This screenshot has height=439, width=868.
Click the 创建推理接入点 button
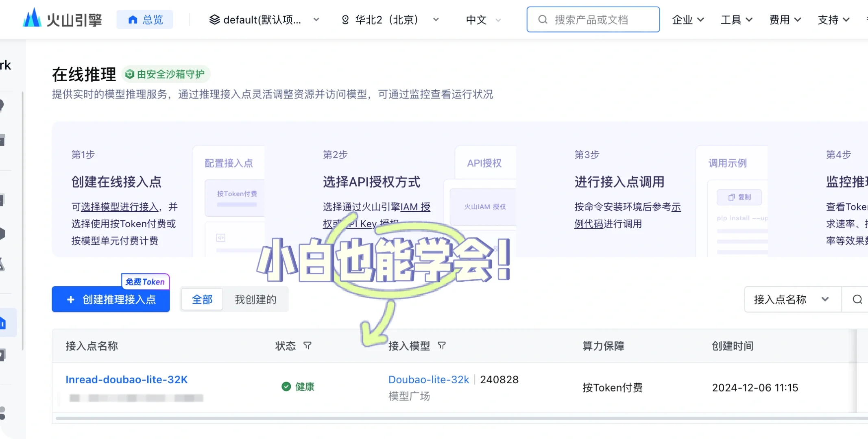click(111, 300)
